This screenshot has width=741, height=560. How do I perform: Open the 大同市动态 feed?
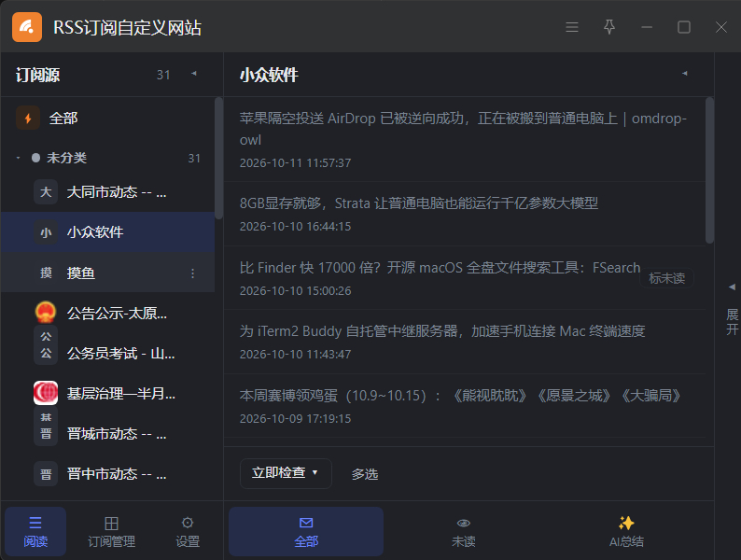coord(107,192)
